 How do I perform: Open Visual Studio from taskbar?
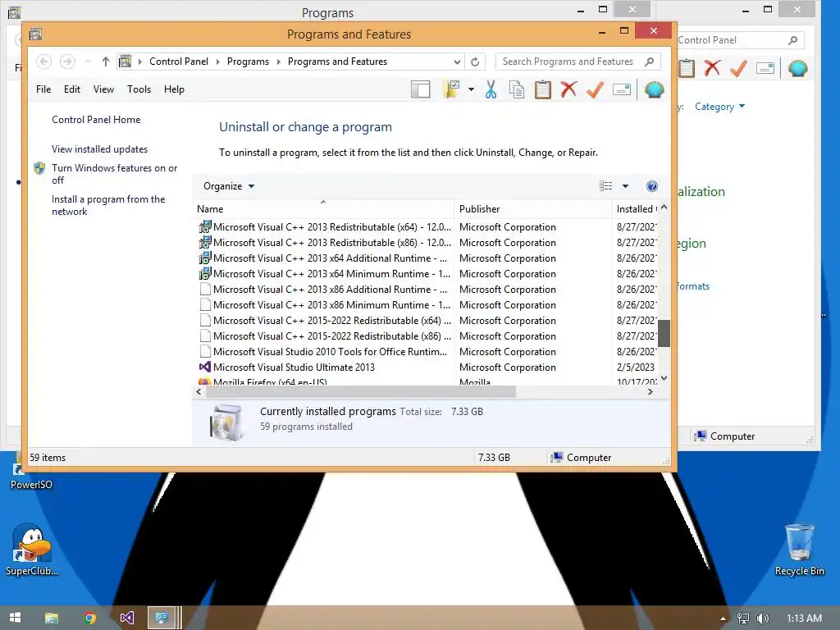(127, 618)
